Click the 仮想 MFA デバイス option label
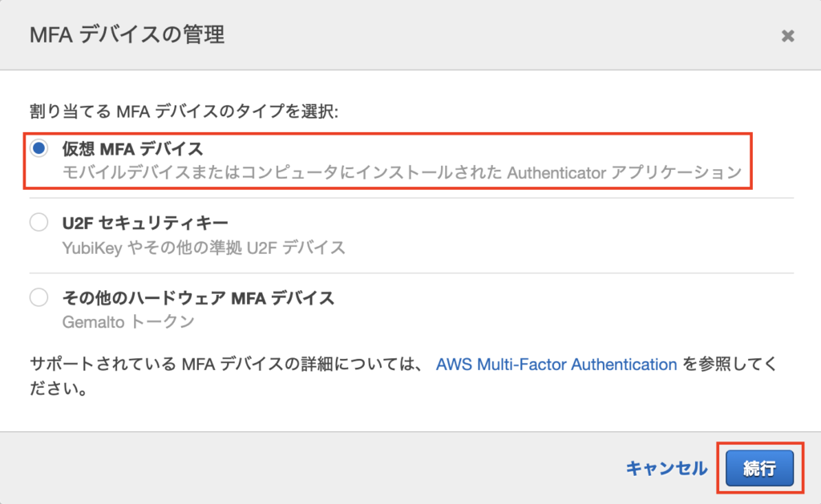821x504 pixels. click(132, 148)
